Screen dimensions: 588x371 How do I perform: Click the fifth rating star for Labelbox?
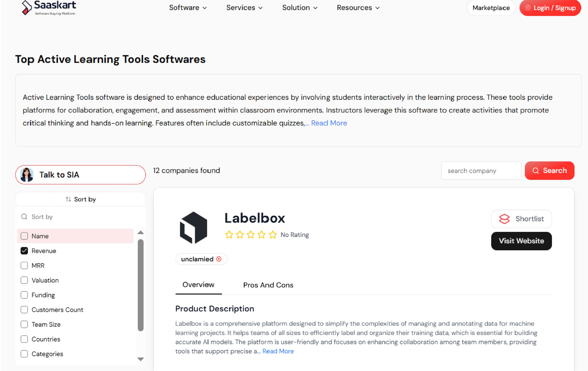click(273, 235)
